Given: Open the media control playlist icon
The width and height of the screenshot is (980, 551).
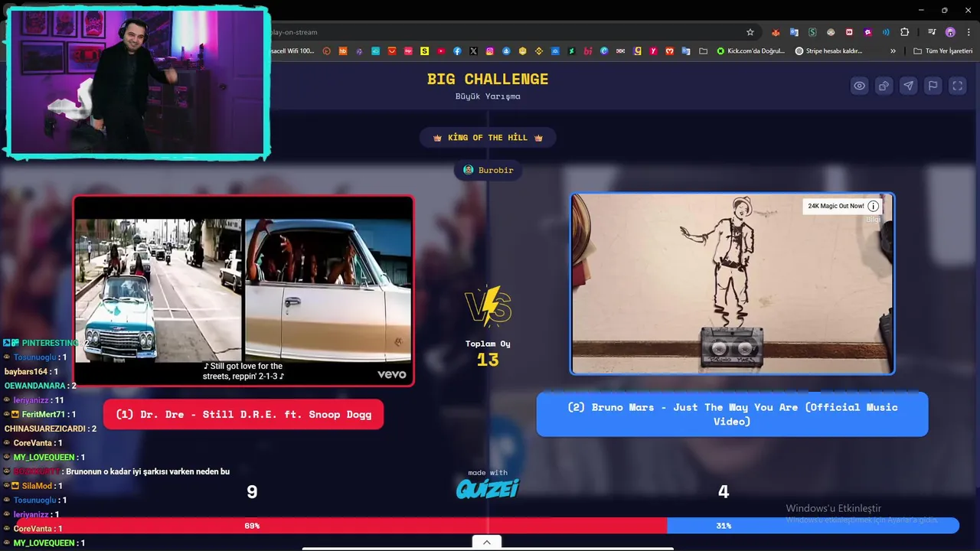Looking at the screenshot, I should coord(932,32).
